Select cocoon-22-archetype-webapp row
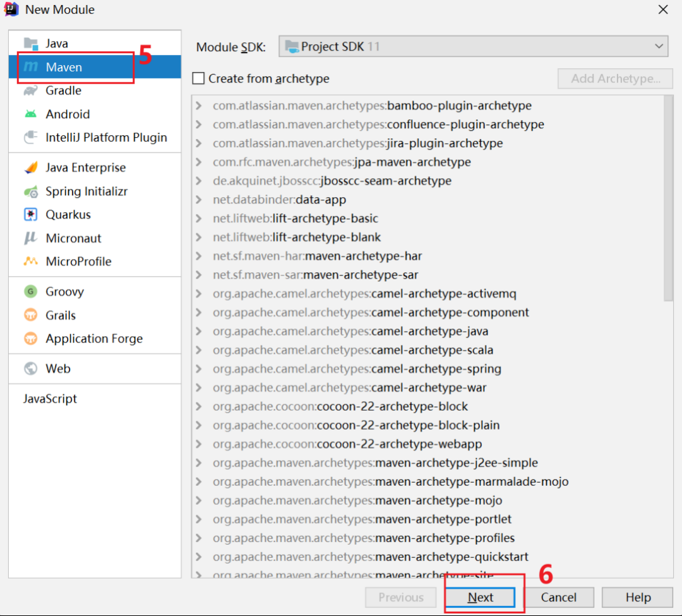 [428, 444]
